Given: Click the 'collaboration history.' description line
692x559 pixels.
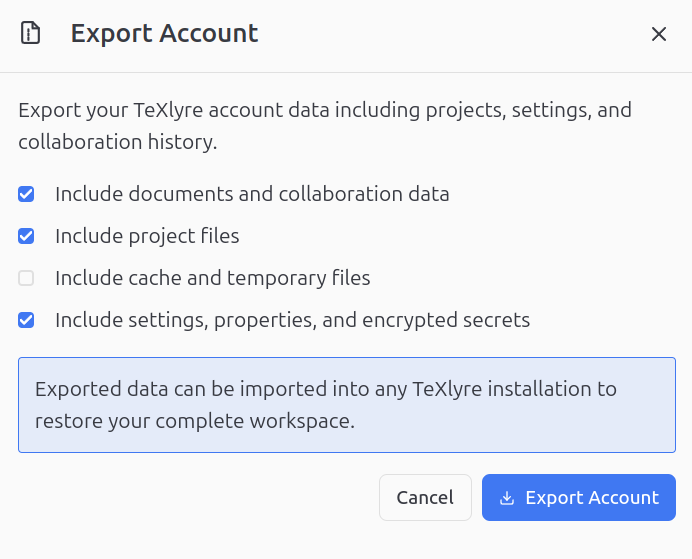Looking at the screenshot, I should [118, 142].
